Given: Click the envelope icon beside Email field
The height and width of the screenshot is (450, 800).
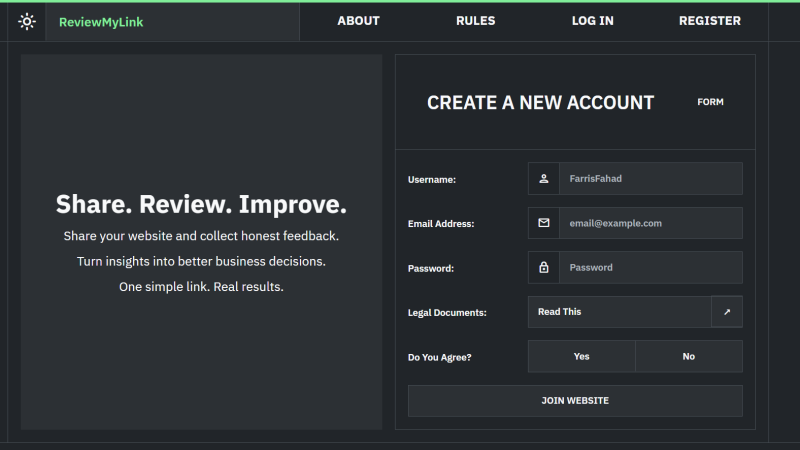Looking at the screenshot, I should tap(544, 223).
